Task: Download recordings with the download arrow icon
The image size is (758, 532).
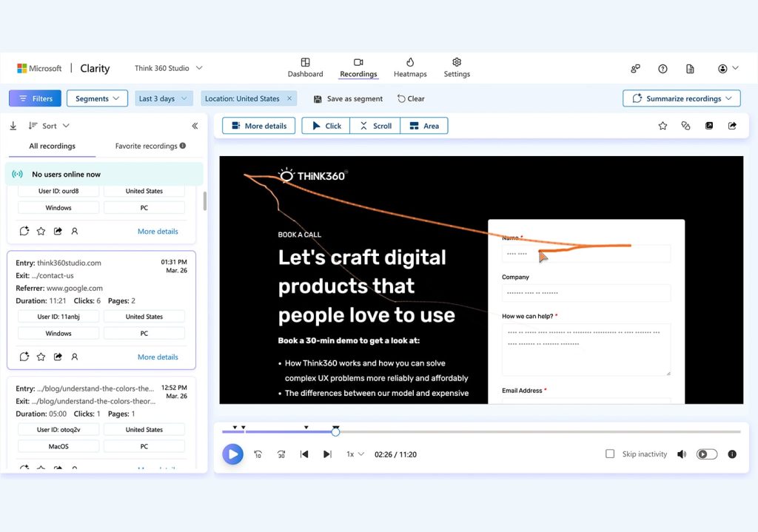Action: click(x=13, y=126)
